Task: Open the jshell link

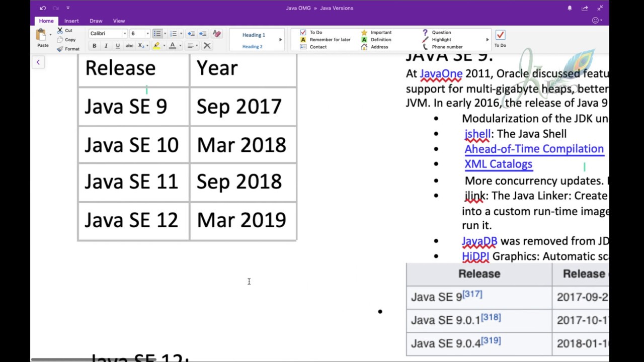Action: coord(477,134)
